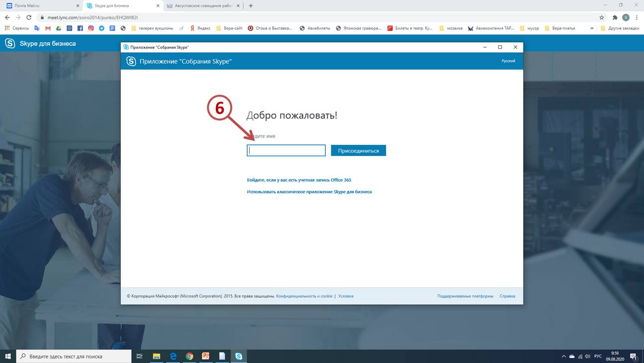Close the Августовское совещание tab
Screen dimensions: 644x363
click(x=238, y=5)
